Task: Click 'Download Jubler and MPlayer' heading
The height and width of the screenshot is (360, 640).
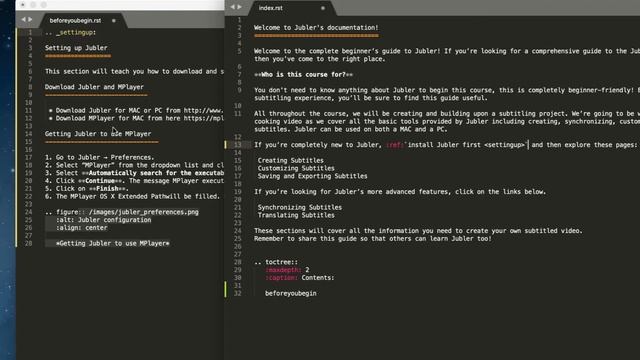Action: click(x=94, y=87)
